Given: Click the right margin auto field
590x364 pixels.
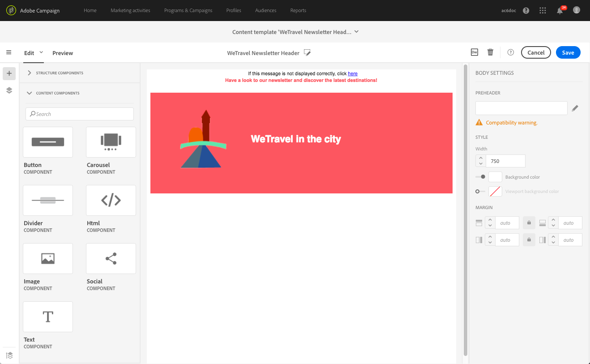Looking at the screenshot, I should tap(570, 240).
